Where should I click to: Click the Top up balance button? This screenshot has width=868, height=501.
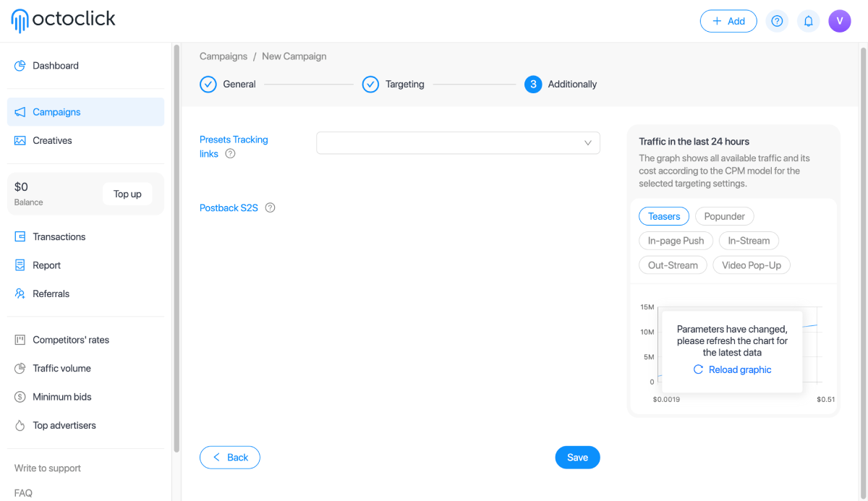(x=127, y=194)
